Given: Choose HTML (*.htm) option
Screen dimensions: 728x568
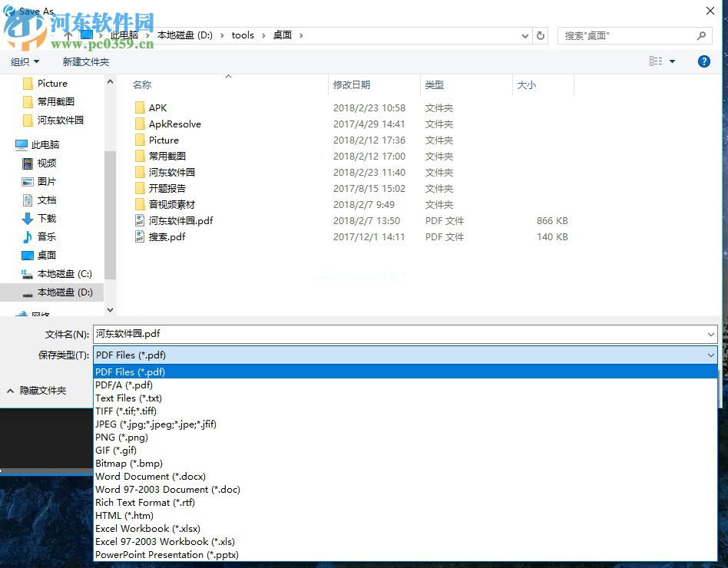Looking at the screenshot, I should 405,516.
